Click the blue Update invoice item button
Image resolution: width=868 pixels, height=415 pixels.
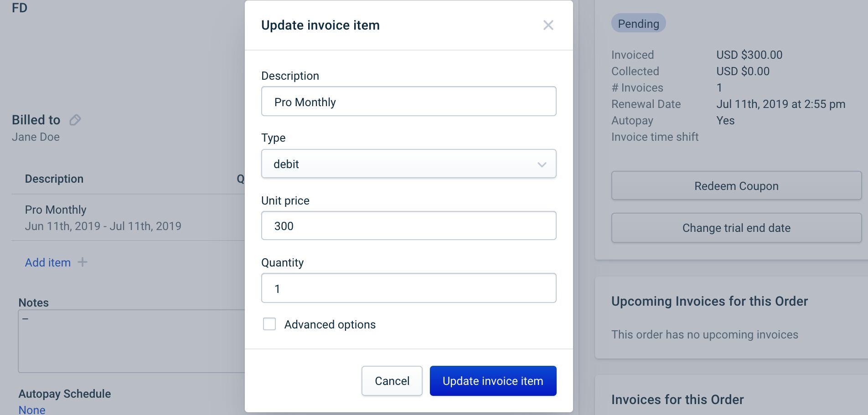493,381
